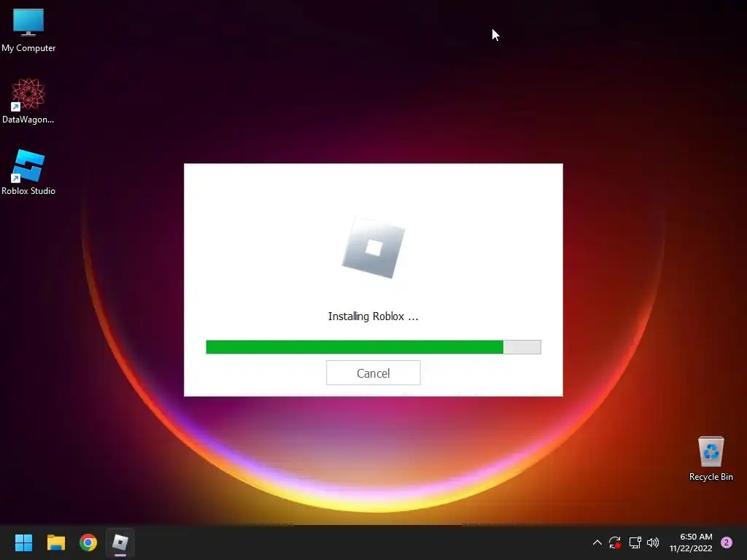The height and width of the screenshot is (560, 747).
Task: Open the Windows Start menu
Action: coord(23,542)
